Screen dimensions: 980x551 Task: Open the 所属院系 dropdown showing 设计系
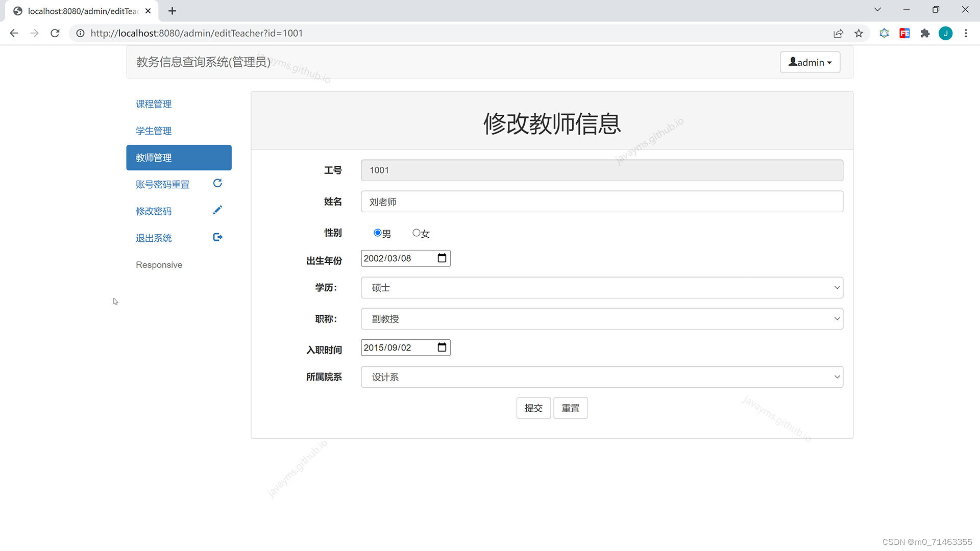click(602, 377)
